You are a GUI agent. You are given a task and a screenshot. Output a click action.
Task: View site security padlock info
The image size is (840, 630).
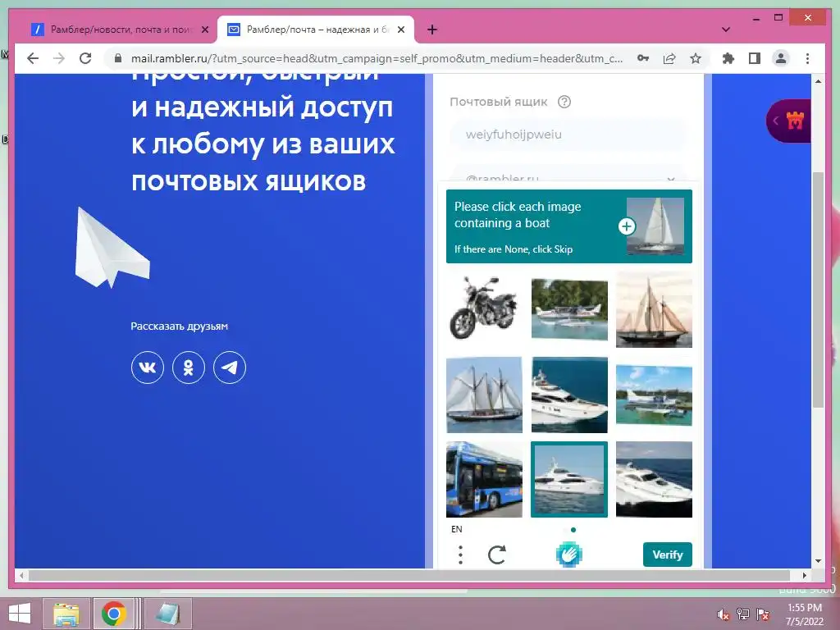[118, 58]
